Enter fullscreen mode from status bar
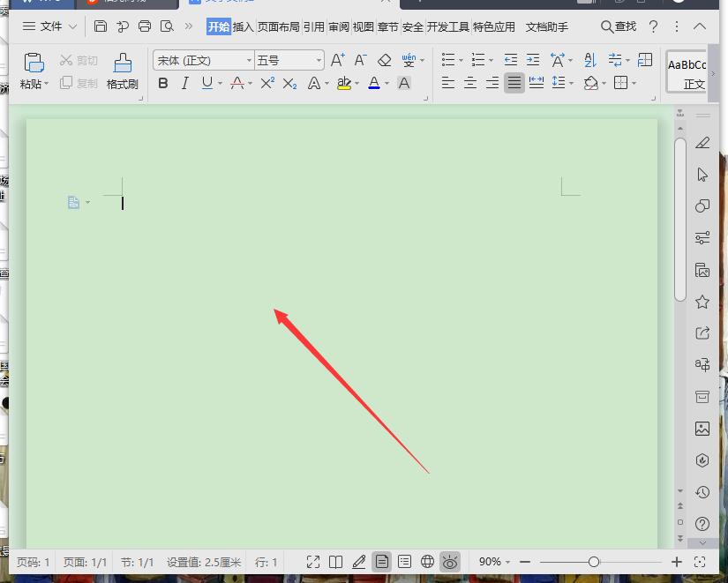 click(x=313, y=562)
